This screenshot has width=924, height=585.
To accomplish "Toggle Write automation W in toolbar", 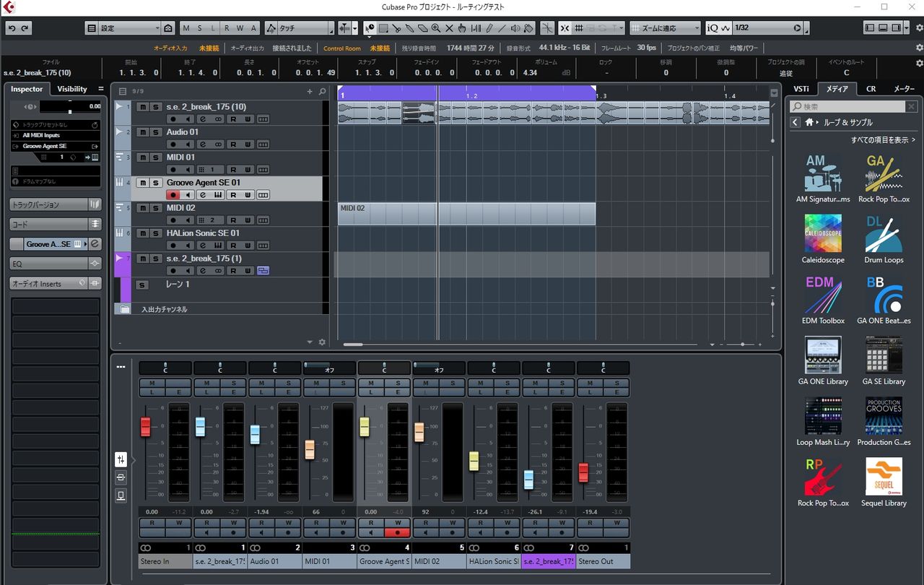I will (x=240, y=28).
